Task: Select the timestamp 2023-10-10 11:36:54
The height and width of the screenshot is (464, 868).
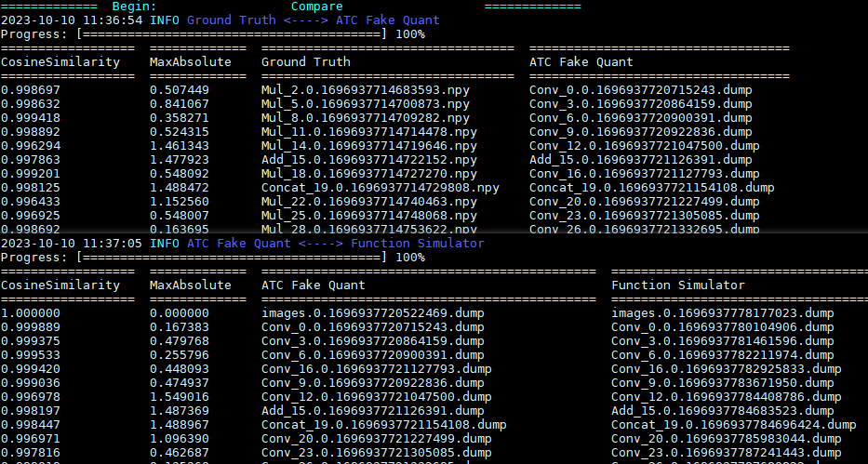Action: coord(72,20)
